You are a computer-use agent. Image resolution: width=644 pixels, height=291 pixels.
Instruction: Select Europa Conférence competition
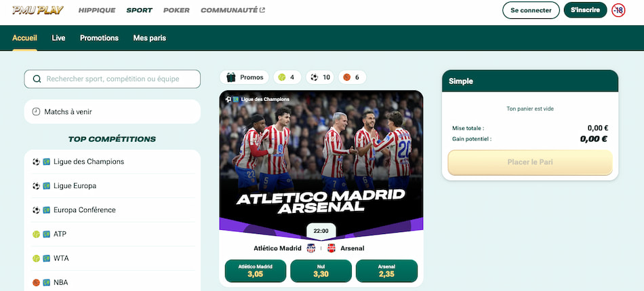point(112,210)
